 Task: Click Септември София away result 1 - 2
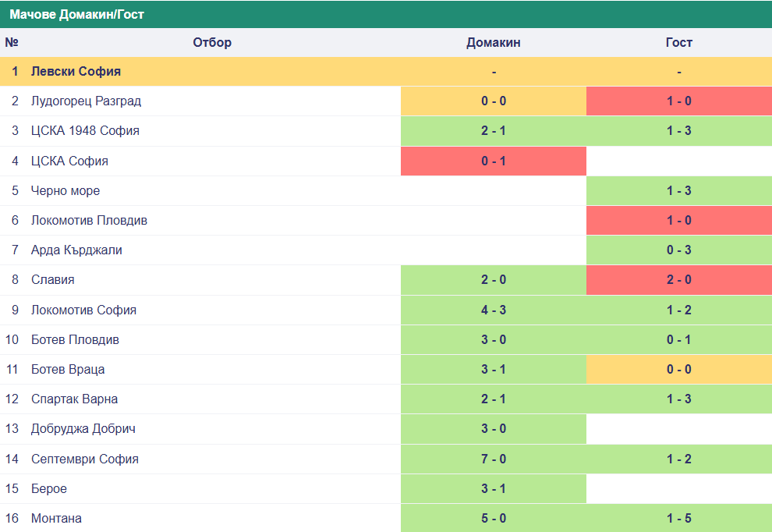coord(679,459)
